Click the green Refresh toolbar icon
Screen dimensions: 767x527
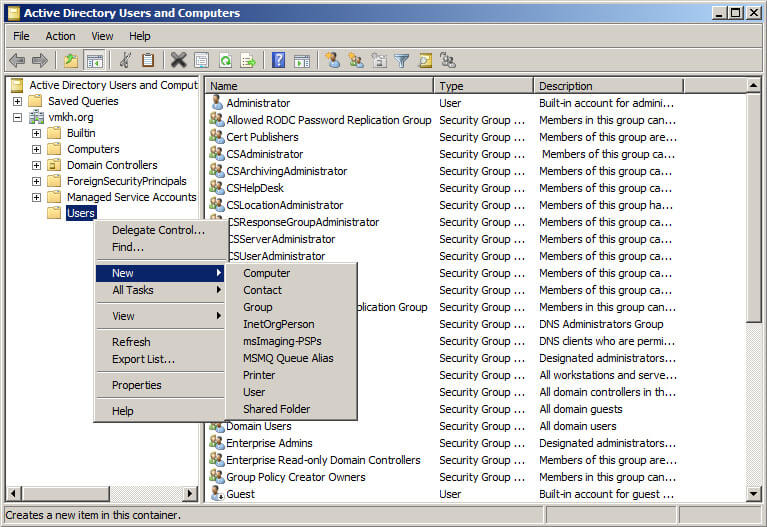226,61
